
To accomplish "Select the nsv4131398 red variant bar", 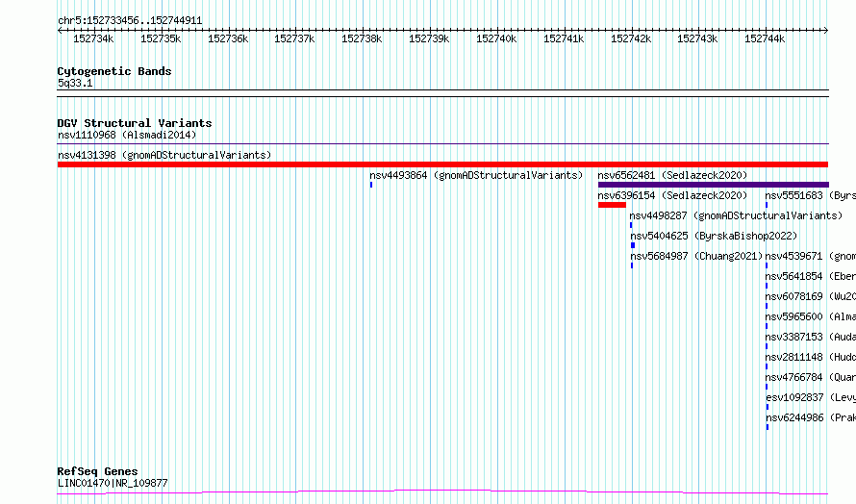I will tap(442, 164).
